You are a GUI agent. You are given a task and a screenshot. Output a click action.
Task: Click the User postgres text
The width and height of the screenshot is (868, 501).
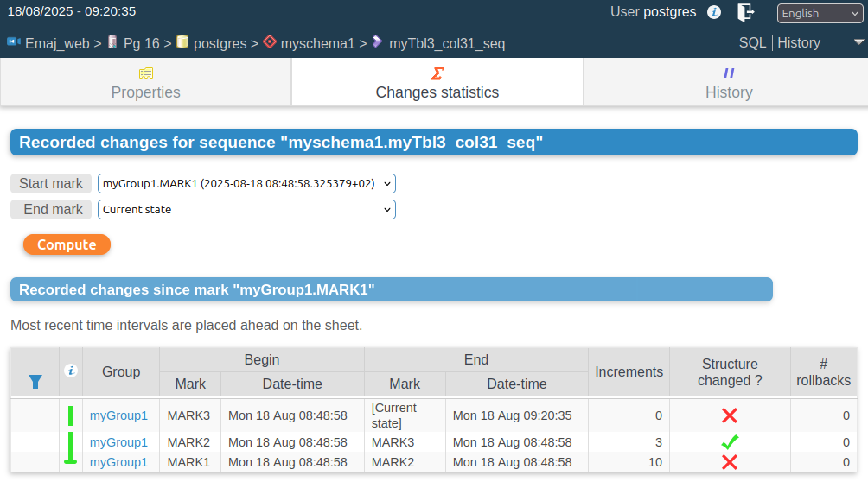click(654, 11)
